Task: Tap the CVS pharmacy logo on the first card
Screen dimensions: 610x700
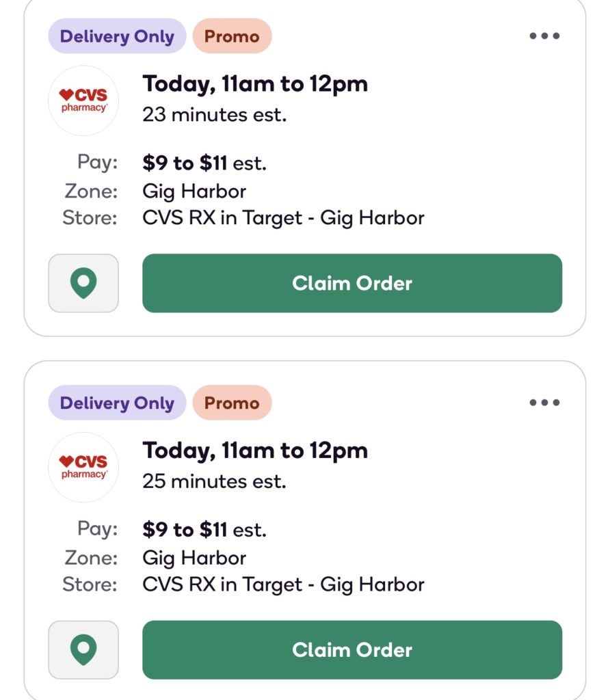Action: pyautogui.click(x=83, y=100)
